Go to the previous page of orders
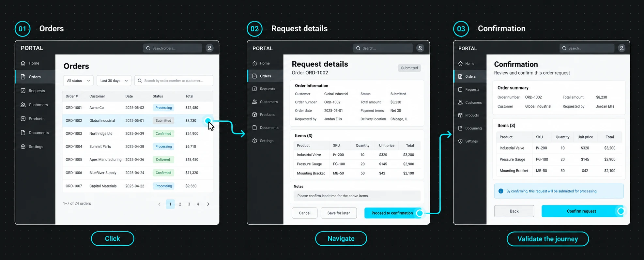The image size is (644, 260). pyautogui.click(x=159, y=204)
